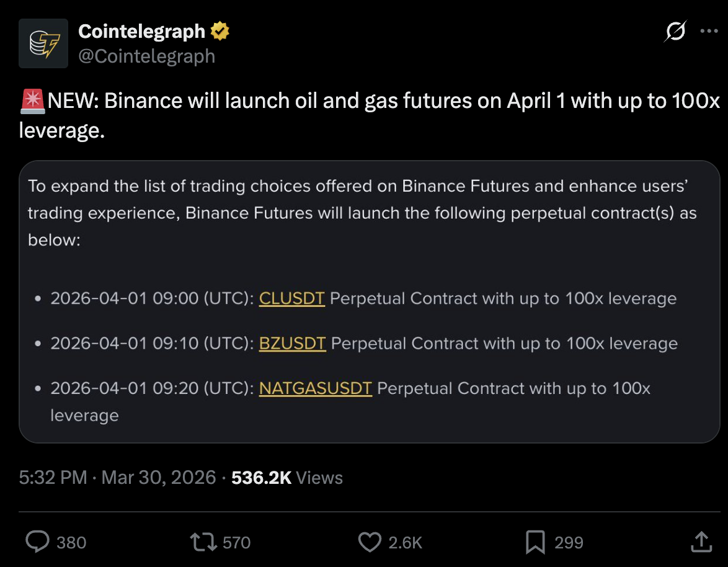
Task: Click the Cointelegraph profile avatar
Action: (x=43, y=43)
